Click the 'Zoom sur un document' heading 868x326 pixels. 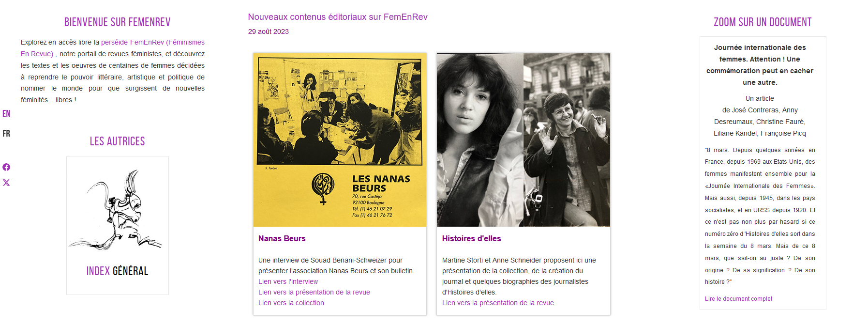pyautogui.click(x=763, y=22)
